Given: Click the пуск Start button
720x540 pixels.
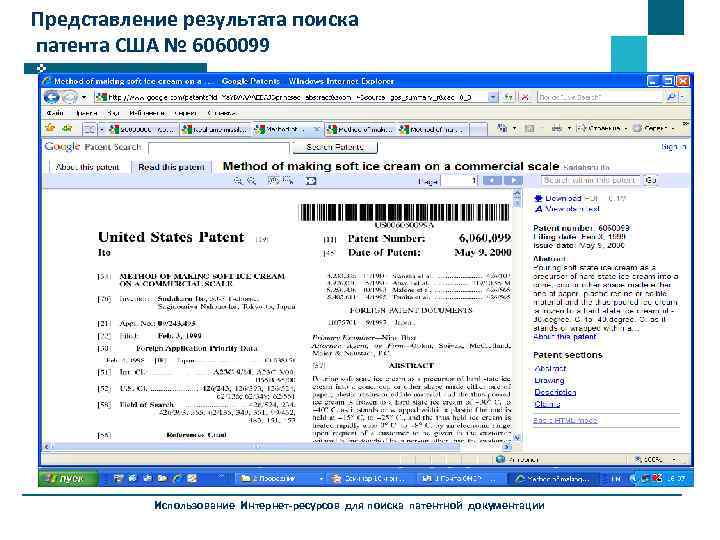Looking at the screenshot, I should click(69, 478).
